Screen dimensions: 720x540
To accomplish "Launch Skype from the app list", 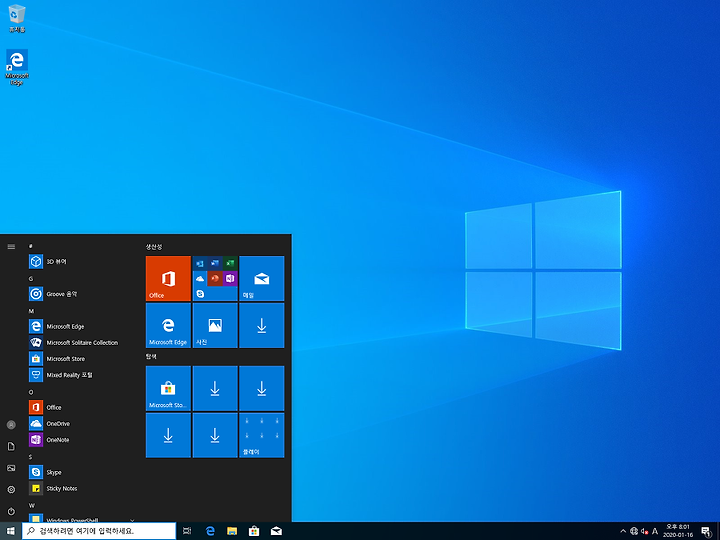I will click(80, 472).
